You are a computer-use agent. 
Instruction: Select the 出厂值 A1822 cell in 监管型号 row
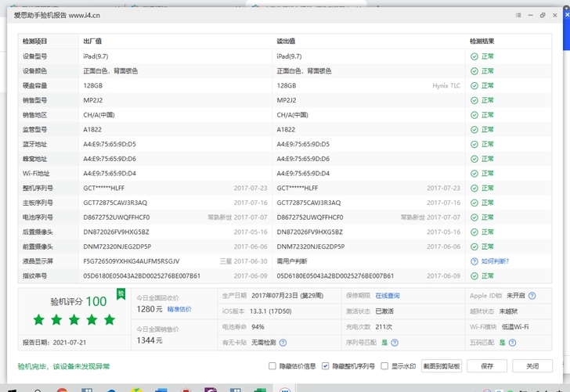(x=92, y=129)
